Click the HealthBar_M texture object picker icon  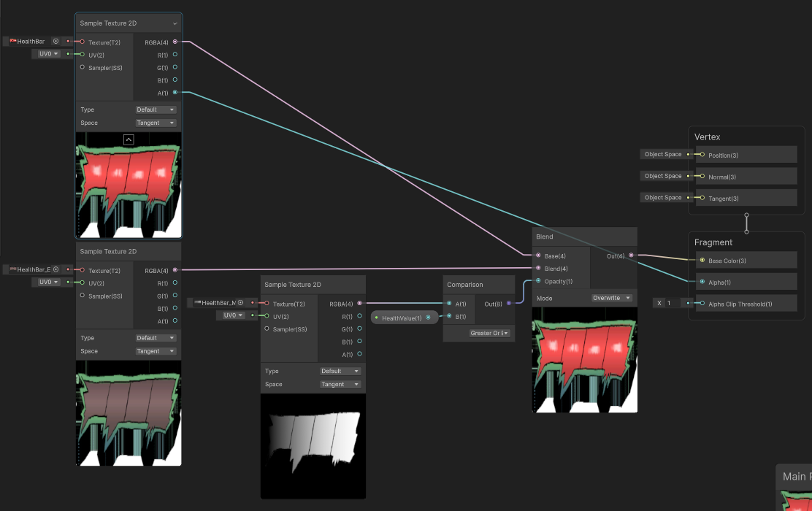click(x=240, y=303)
